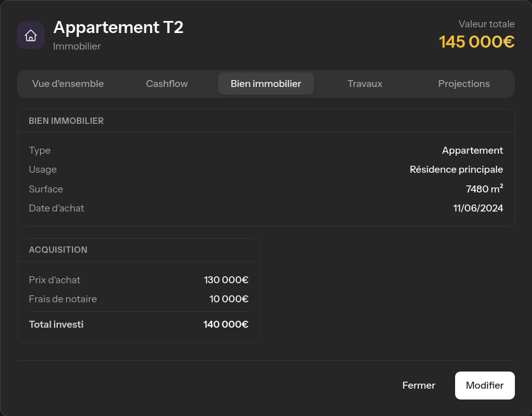Select the Bien immobilier tab
The image size is (532, 416).
(x=266, y=83)
